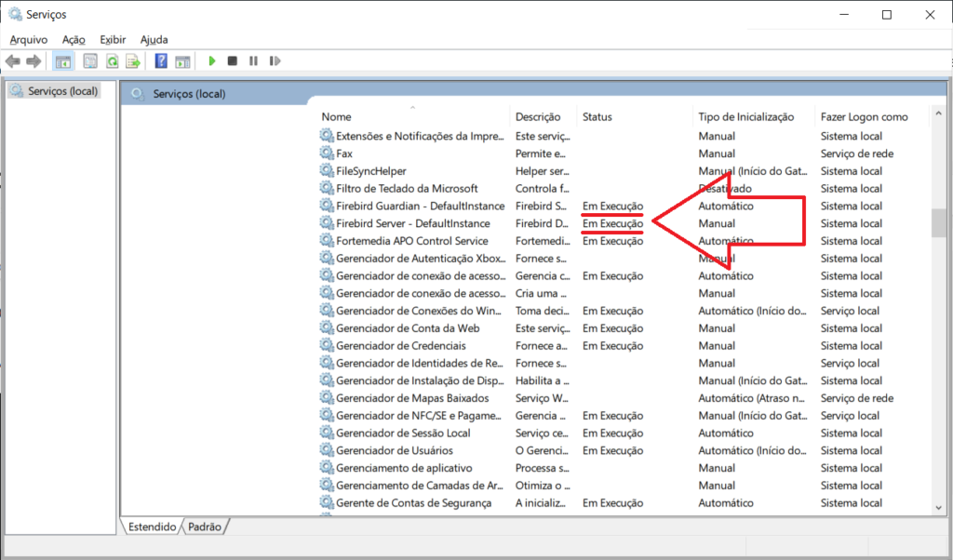Click the Properties toolbar icon
Screen dimensions: 953x560
tap(90, 61)
